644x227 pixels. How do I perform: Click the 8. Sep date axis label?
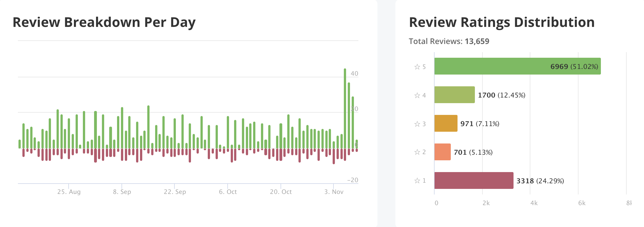coord(122,192)
